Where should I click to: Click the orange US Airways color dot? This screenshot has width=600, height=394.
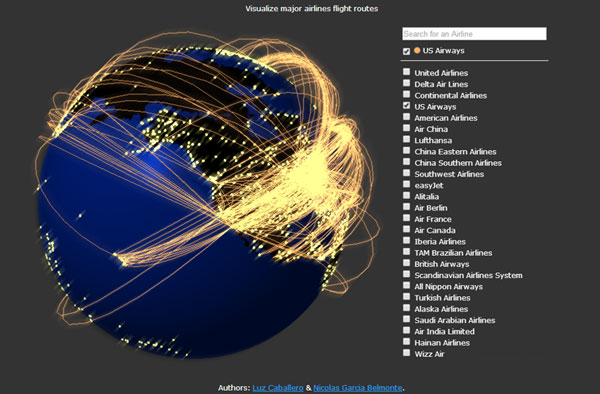point(417,50)
